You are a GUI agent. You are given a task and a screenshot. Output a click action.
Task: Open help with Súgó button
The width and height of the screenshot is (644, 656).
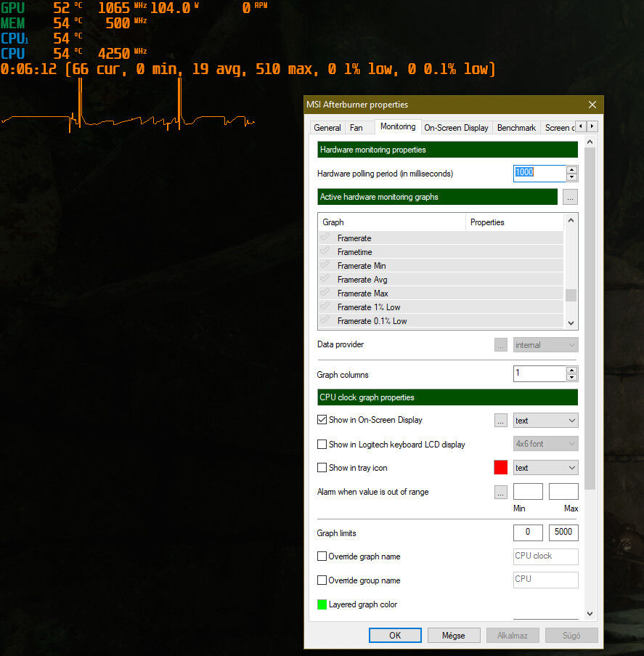click(571, 635)
